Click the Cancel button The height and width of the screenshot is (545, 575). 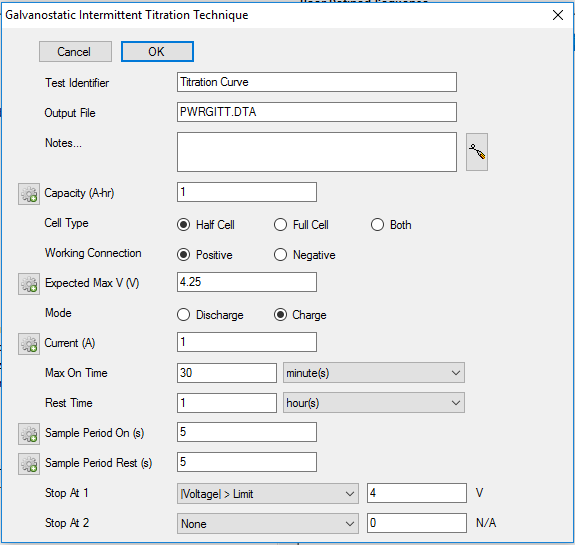[x=75, y=51]
